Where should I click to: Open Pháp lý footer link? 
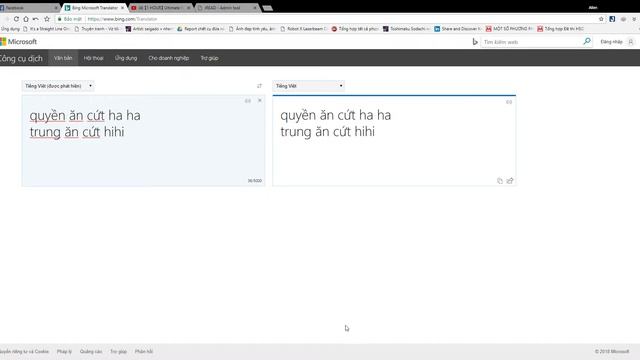64,351
